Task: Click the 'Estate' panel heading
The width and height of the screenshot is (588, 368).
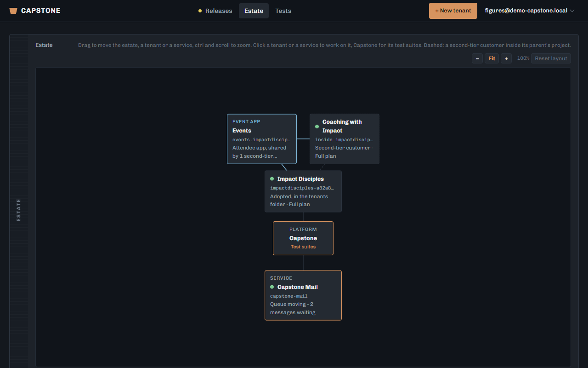Action: [44, 45]
